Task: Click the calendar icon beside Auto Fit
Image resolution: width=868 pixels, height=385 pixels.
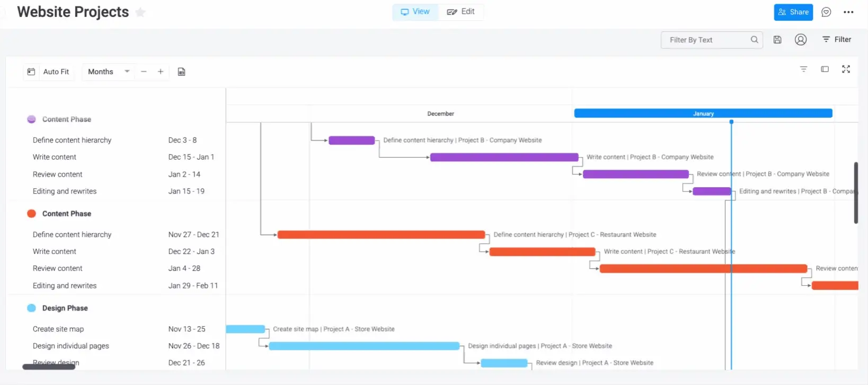Action: [31, 72]
